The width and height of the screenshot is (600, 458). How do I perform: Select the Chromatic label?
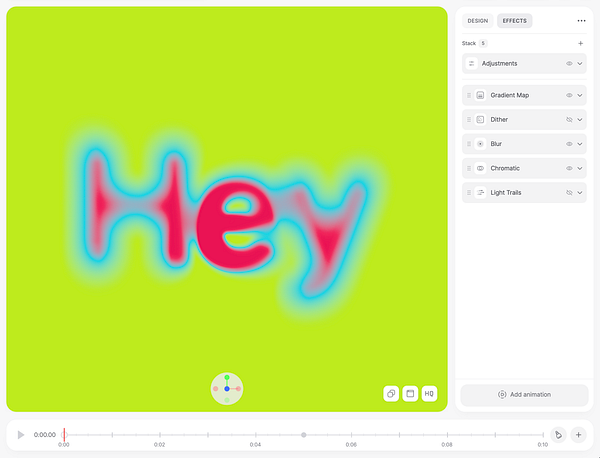point(505,168)
